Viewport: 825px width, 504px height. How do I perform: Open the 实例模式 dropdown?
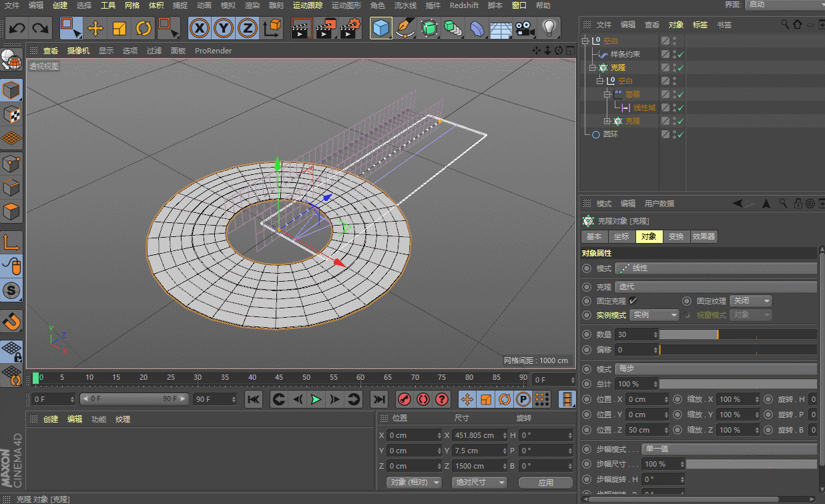(653, 315)
